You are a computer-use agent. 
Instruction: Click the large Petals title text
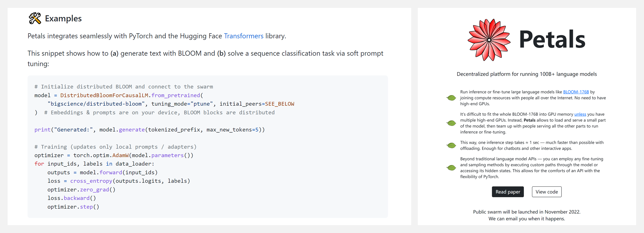pyautogui.click(x=552, y=39)
